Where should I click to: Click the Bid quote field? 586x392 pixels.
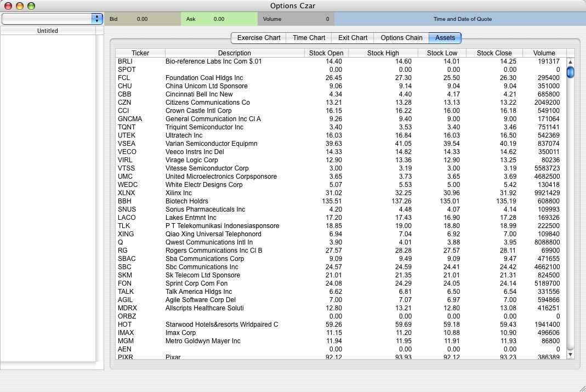143,19
